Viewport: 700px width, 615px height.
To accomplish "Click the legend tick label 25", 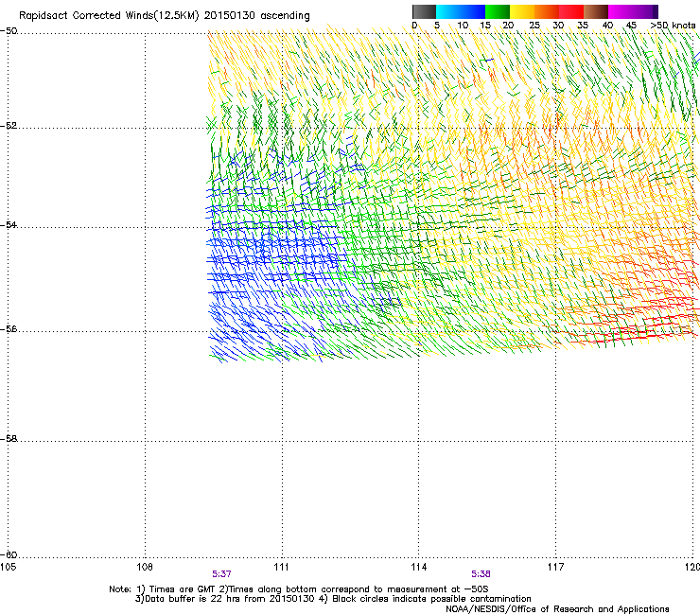I will click(x=534, y=25).
